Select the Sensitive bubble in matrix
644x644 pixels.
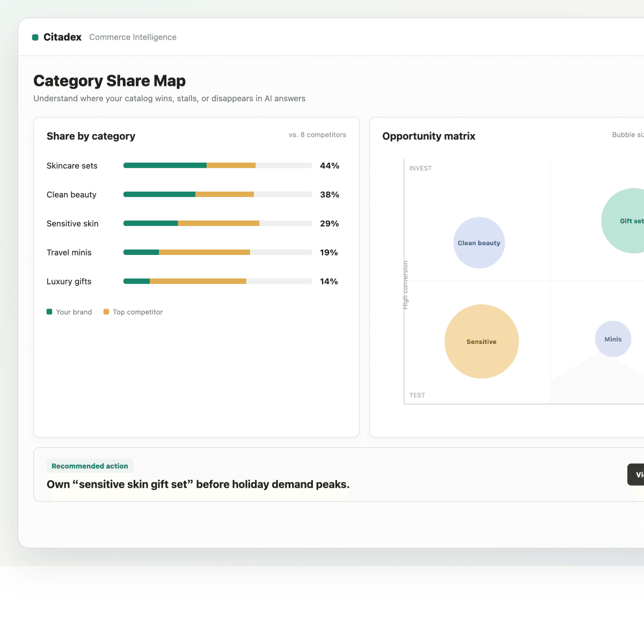point(482,341)
